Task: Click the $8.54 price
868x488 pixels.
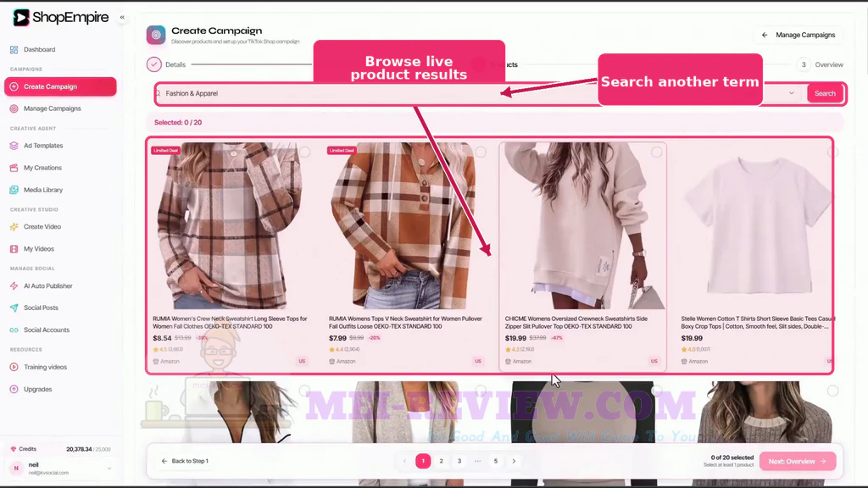Action: click(162, 338)
